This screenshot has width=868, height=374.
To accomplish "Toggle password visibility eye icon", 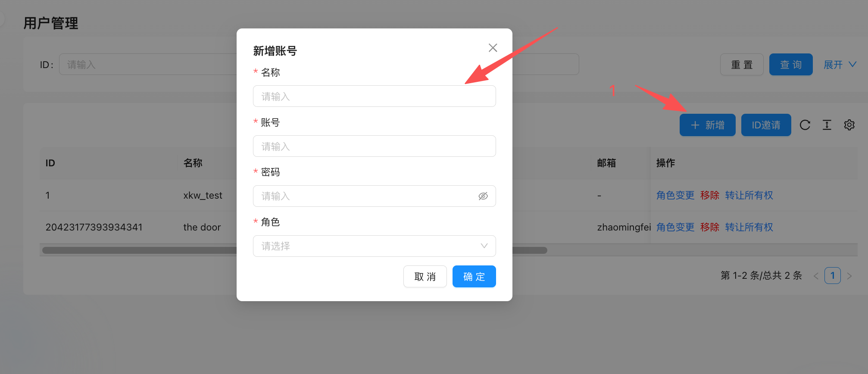I will point(483,196).
